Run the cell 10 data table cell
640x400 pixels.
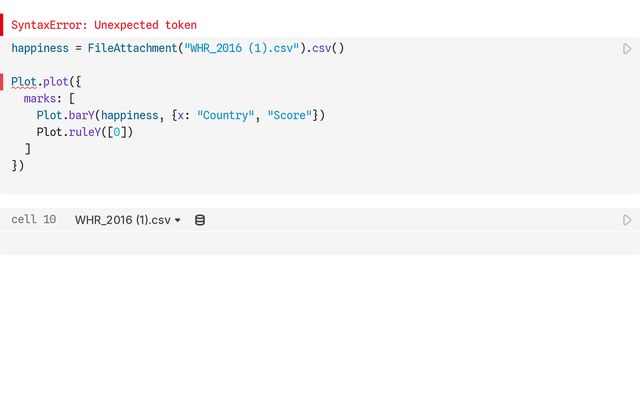click(627, 220)
